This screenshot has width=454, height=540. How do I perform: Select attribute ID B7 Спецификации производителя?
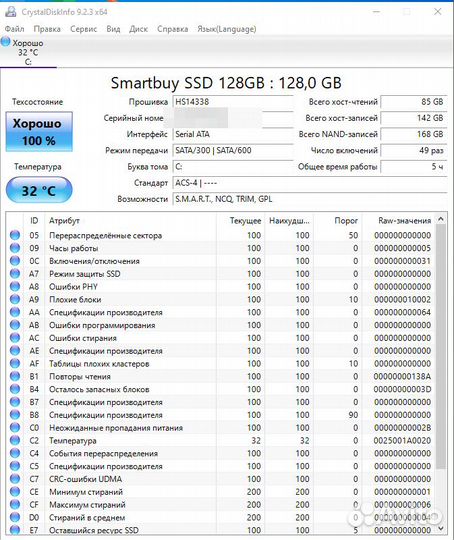pyautogui.click(x=220, y=402)
